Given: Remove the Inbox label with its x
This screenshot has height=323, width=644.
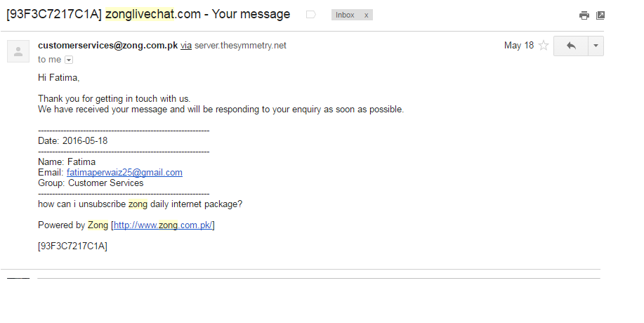Looking at the screenshot, I should click(366, 15).
